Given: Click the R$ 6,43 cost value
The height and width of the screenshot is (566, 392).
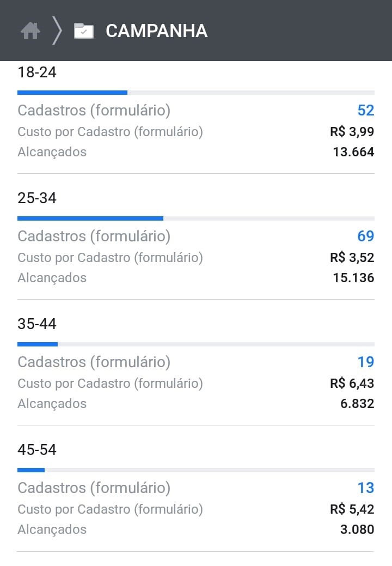Looking at the screenshot, I should 352,384.
